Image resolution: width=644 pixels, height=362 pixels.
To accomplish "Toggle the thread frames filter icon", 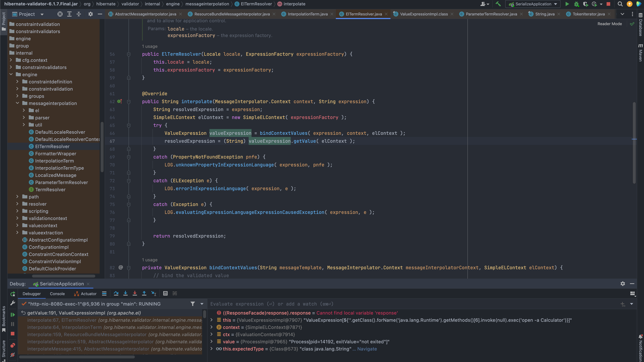I will tap(193, 304).
